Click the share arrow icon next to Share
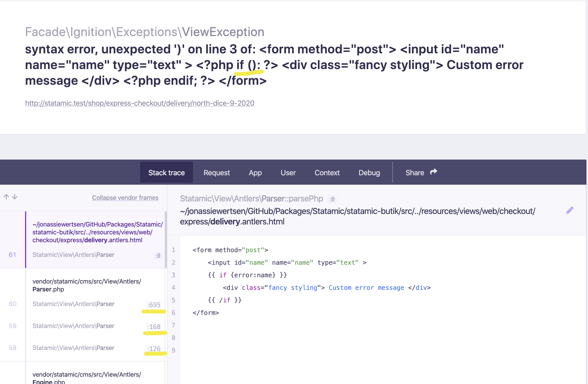The image size is (588, 384). [x=433, y=172]
